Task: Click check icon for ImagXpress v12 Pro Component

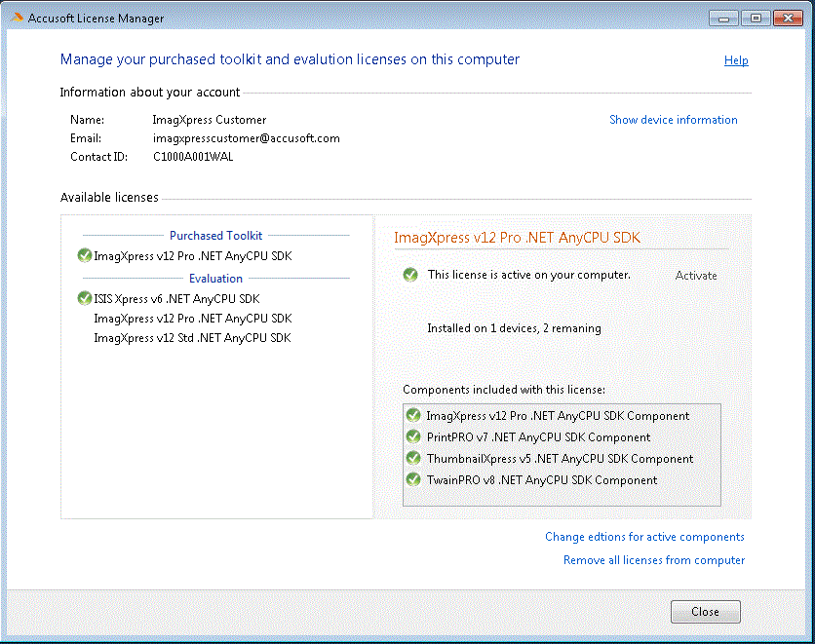Action: (x=413, y=416)
